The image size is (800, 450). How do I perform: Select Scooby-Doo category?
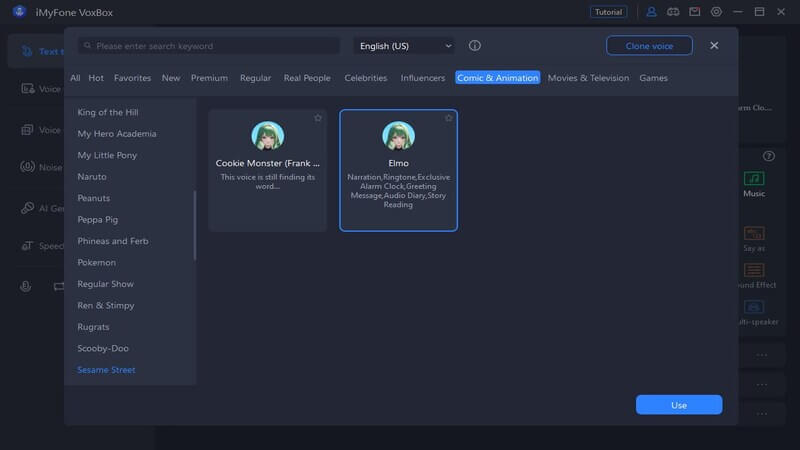tap(103, 348)
